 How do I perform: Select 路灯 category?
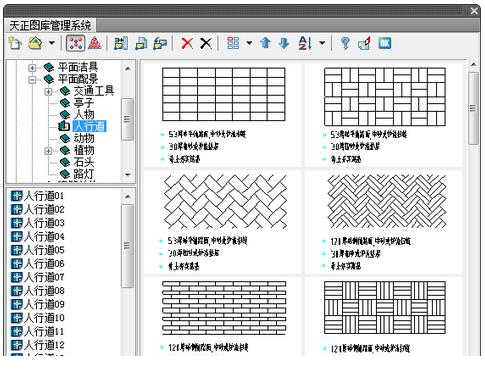point(84,174)
